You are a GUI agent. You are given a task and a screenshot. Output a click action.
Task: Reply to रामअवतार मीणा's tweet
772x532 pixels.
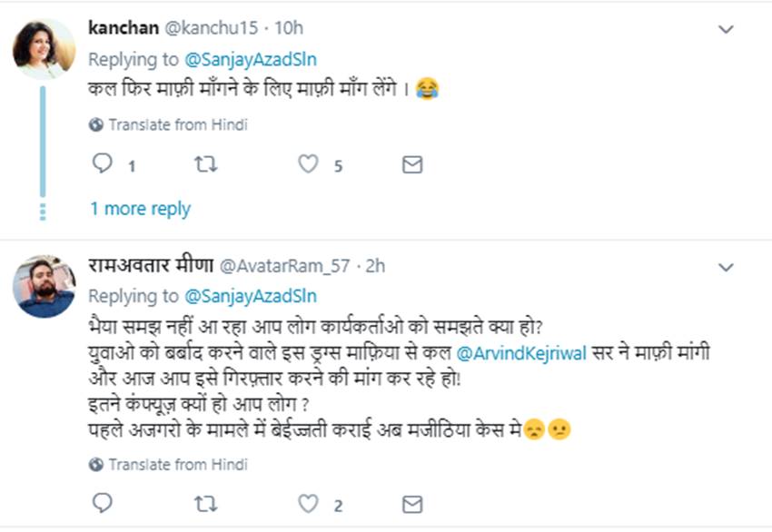click(103, 503)
